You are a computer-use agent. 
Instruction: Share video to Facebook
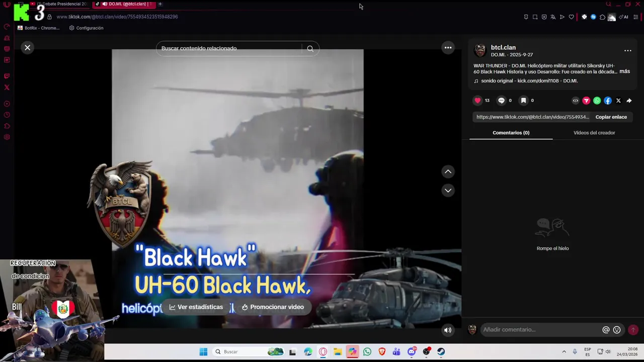coord(608,101)
